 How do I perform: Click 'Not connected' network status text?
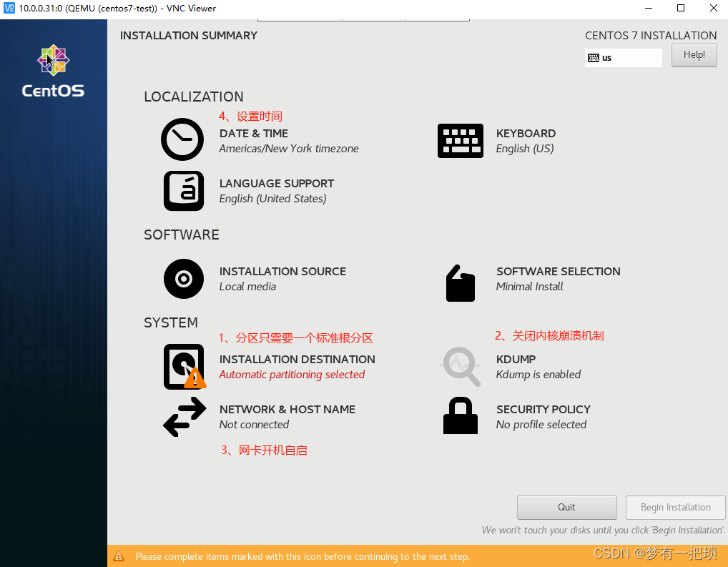tap(254, 425)
